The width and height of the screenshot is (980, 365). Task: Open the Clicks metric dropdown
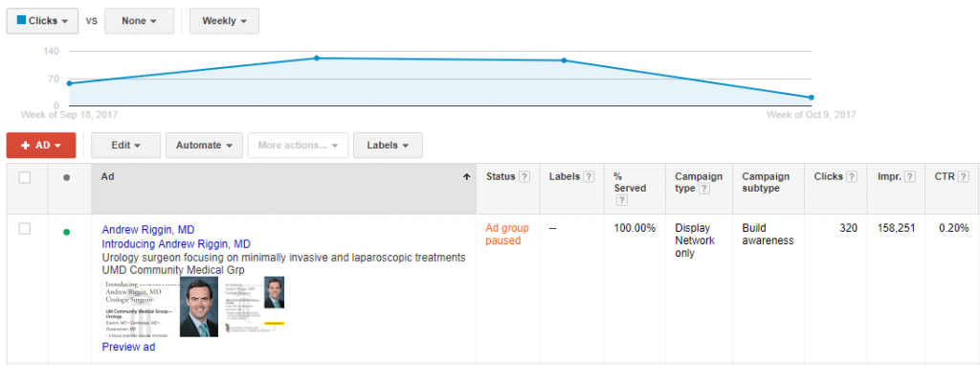click(x=42, y=21)
